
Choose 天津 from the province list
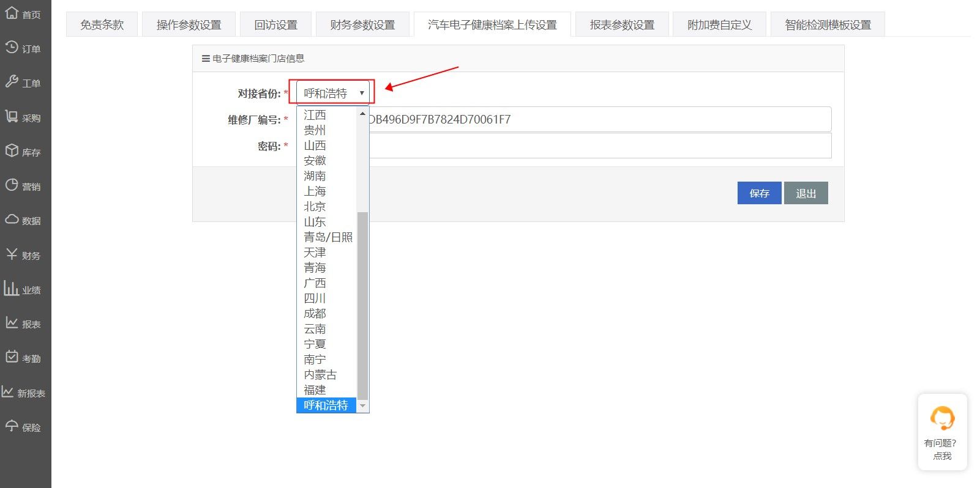(x=326, y=253)
